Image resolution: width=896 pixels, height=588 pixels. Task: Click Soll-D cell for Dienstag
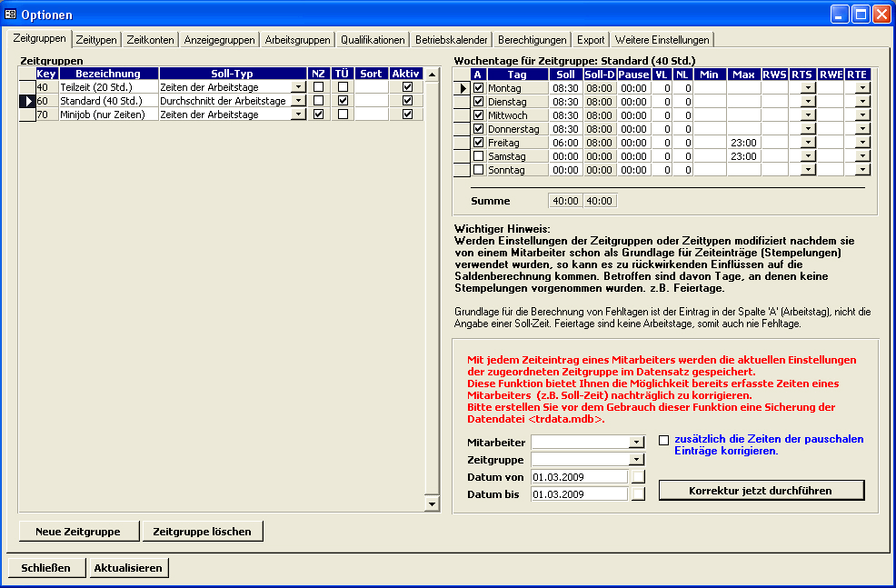(600, 102)
